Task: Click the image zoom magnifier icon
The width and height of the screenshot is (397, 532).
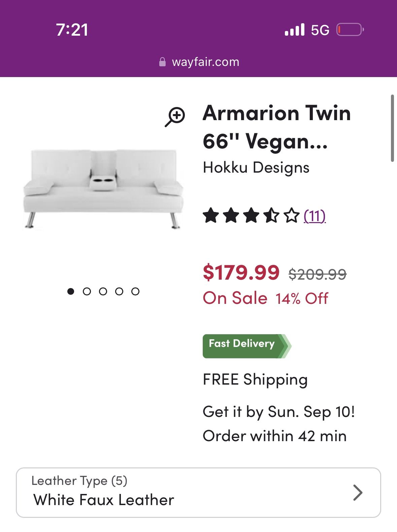Action: point(175,116)
